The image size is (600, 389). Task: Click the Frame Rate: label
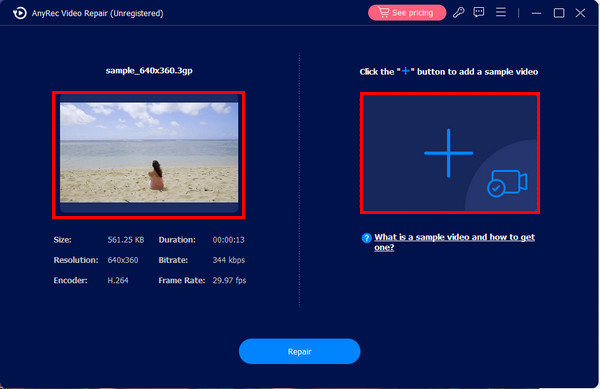coord(182,280)
